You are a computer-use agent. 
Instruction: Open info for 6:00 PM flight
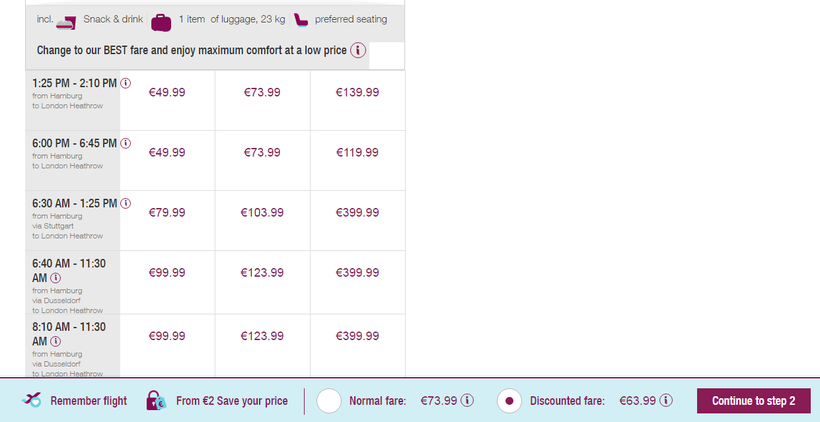click(125, 143)
